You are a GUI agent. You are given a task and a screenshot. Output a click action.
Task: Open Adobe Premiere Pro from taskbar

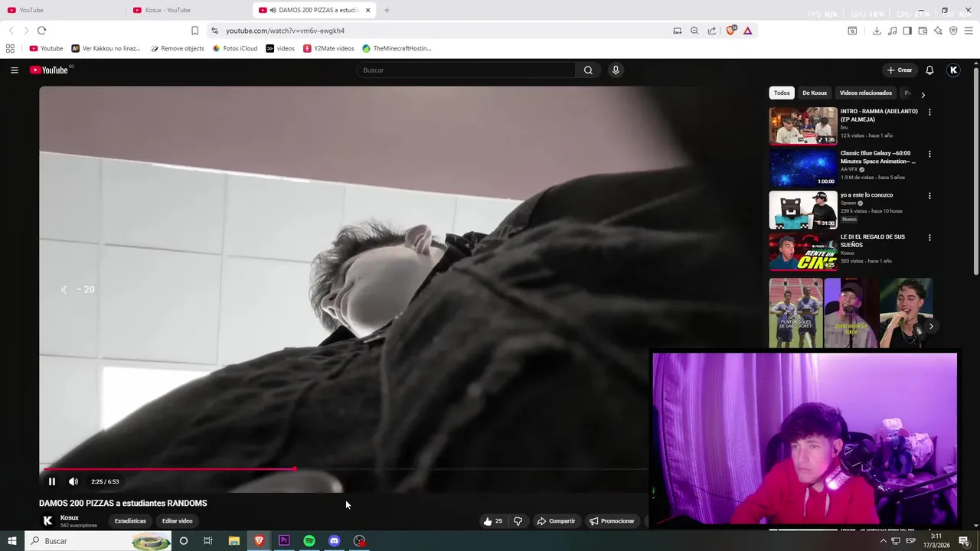tap(284, 541)
